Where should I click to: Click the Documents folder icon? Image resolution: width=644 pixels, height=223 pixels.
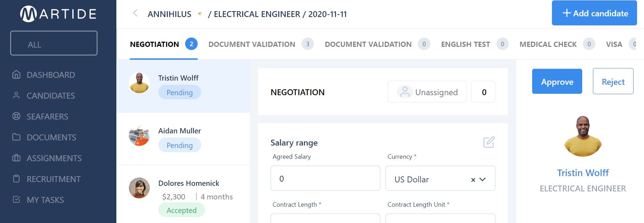pyautogui.click(x=16, y=137)
